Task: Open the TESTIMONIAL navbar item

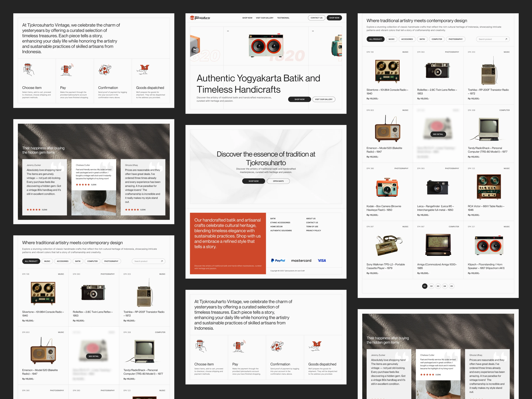Action: [x=283, y=18]
